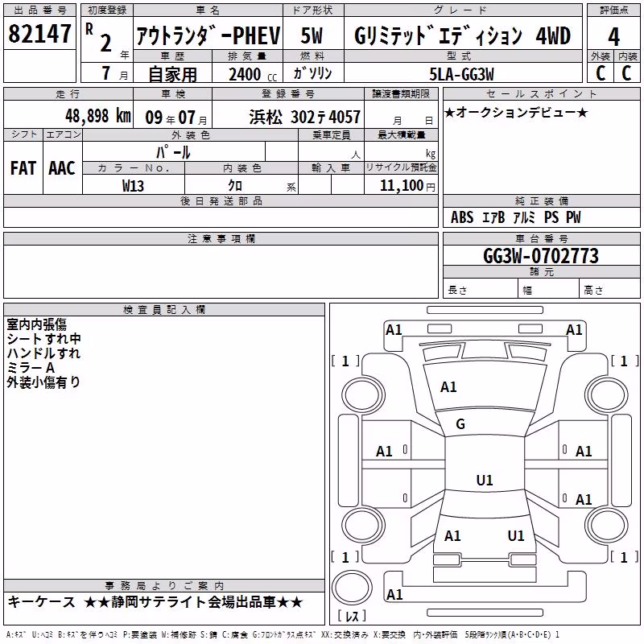
Task: Click the 最大積載量 header
Action: (401, 135)
